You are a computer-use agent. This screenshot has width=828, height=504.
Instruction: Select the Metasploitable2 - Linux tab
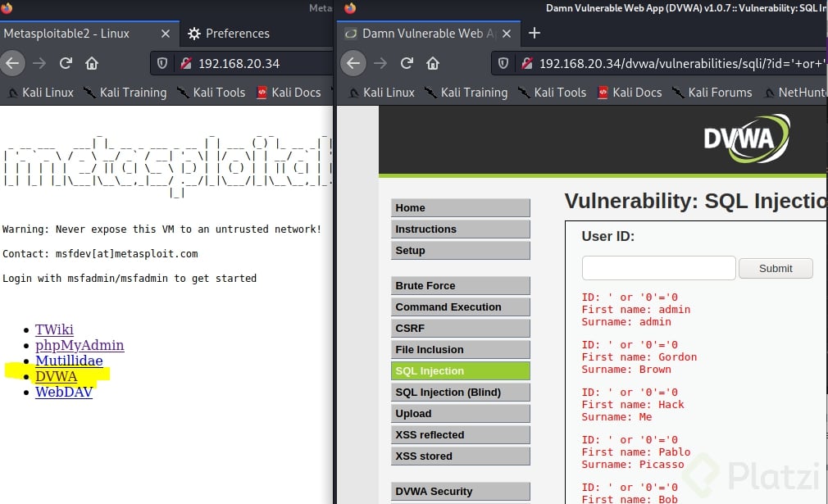coord(89,34)
